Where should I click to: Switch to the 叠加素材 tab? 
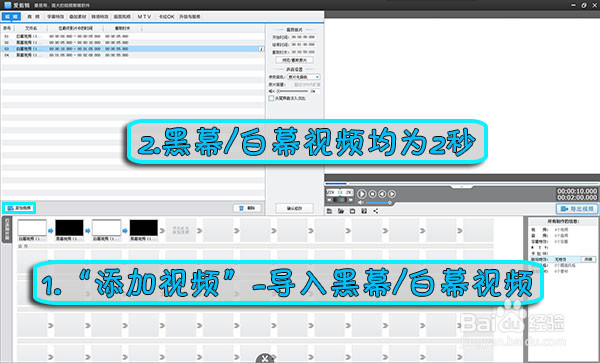(78, 16)
